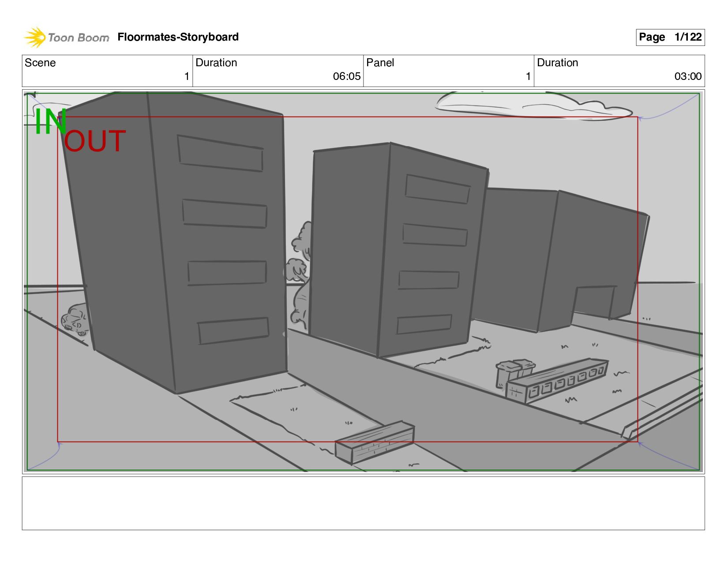The width and height of the screenshot is (728, 563).
Task: Click the empty notes box below the panel
Action: [364, 503]
